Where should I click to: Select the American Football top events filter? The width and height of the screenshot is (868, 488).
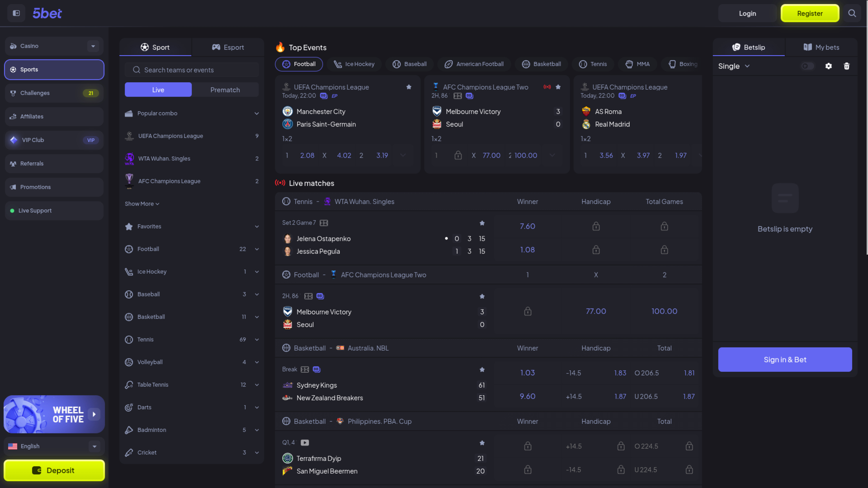point(474,64)
